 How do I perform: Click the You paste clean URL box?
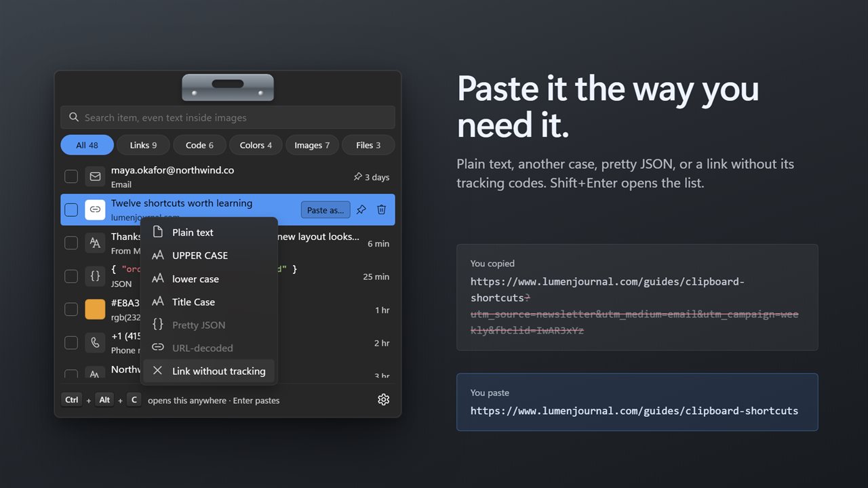(637, 402)
